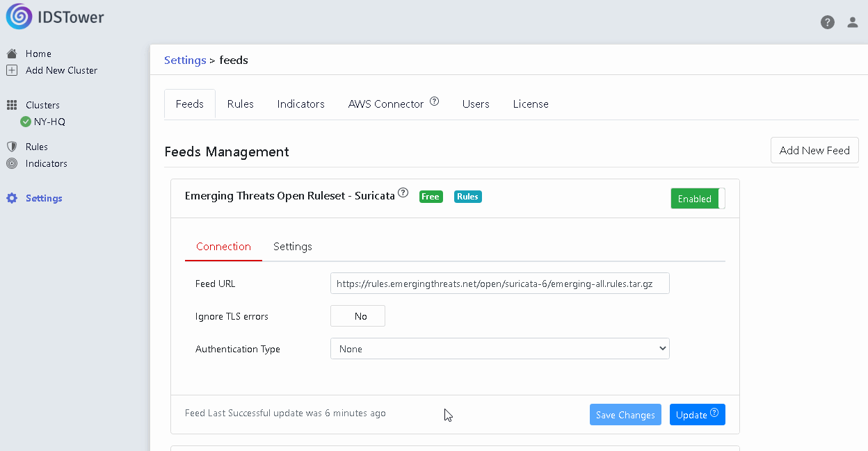This screenshot has height=451, width=868.
Task: Click the Rules shield icon in sidebar
Action: pos(12,147)
